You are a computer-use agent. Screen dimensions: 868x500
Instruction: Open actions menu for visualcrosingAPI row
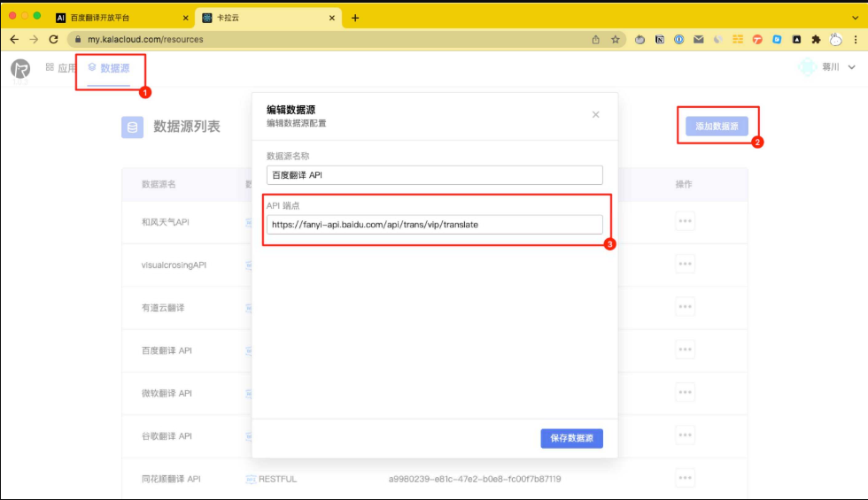click(685, 264)
